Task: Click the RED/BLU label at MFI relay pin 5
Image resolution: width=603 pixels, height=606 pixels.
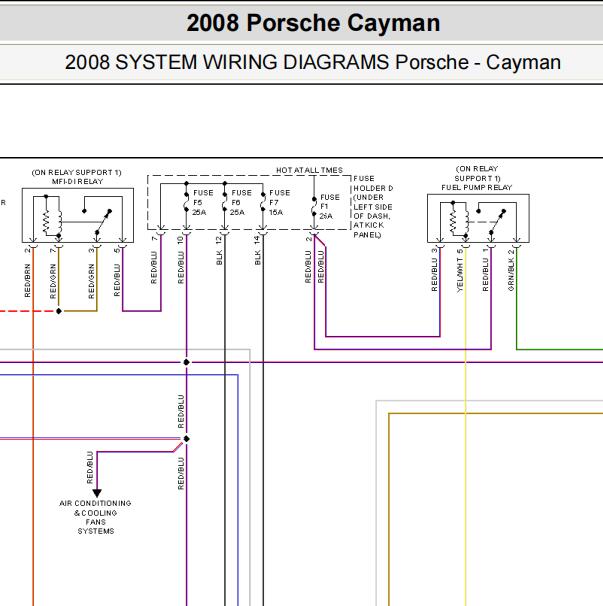Action: (117, 280)
